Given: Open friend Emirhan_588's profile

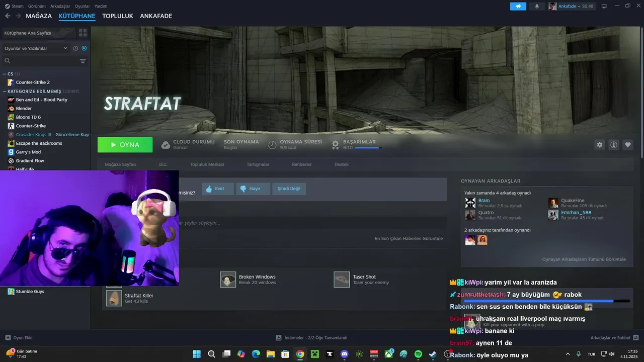Looking at the screenshot, I should point(576,213).
